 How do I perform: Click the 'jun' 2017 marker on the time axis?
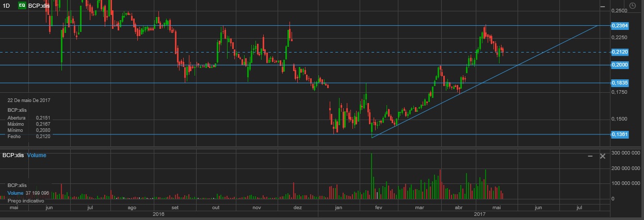pos(539,207)
